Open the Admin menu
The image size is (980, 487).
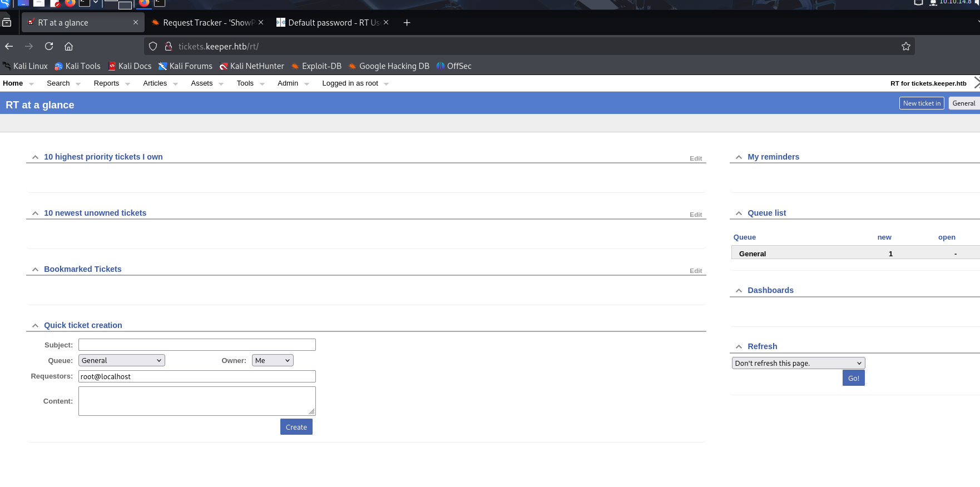tap(288, 83)
